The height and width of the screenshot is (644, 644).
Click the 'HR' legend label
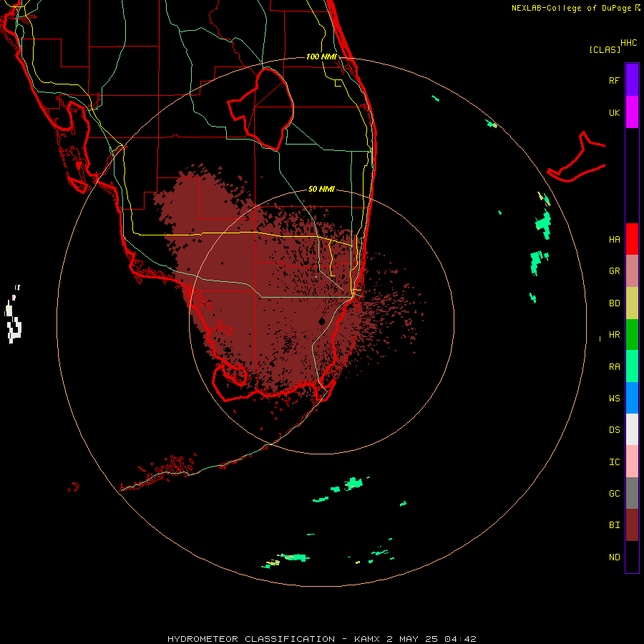[x=615, y=335]
